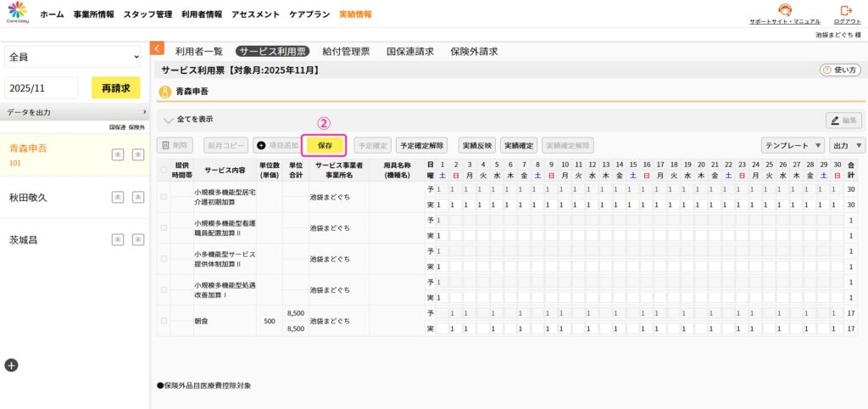This screenshot has width=868, height=409.
Task: Open the テンプレート dropdown
Action: pyautogui.click(x=793, y=145)
